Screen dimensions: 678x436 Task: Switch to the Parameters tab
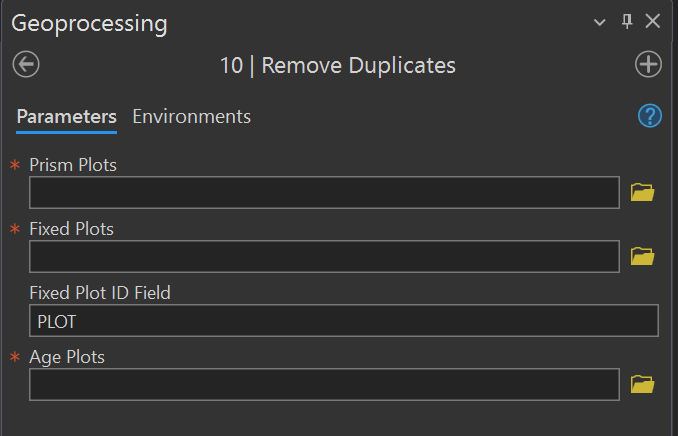tap(66, 117)
